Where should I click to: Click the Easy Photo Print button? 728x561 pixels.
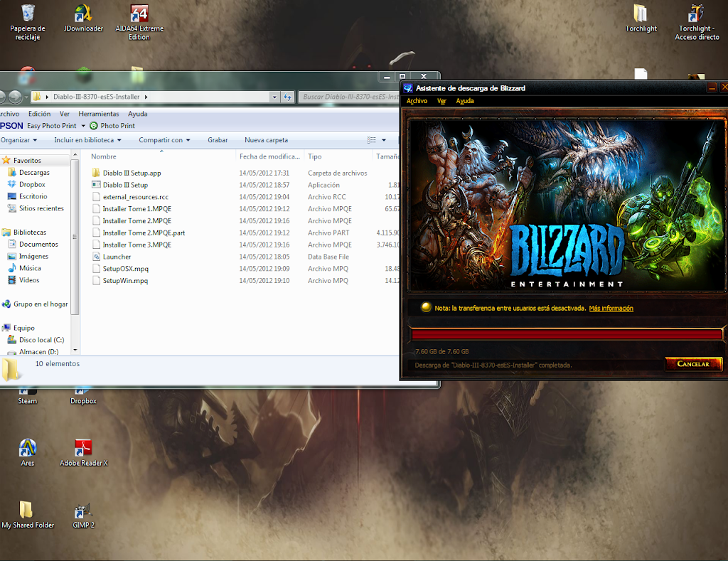point(51,126)
